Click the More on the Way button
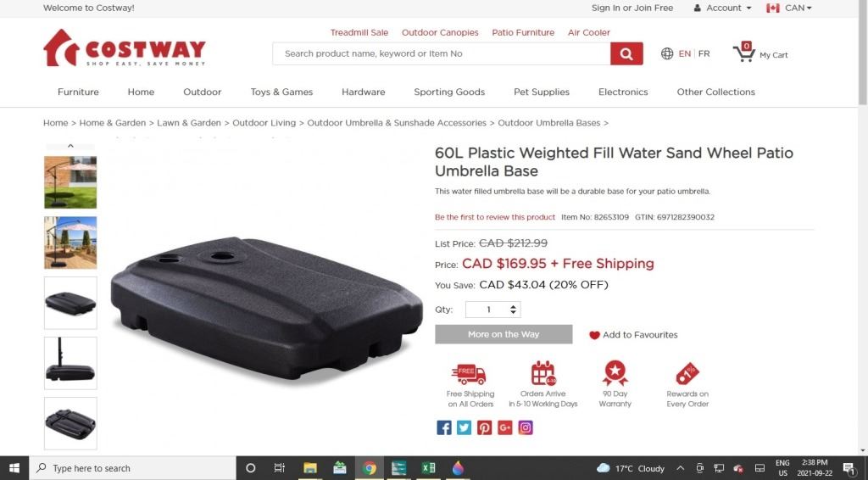 504,334
